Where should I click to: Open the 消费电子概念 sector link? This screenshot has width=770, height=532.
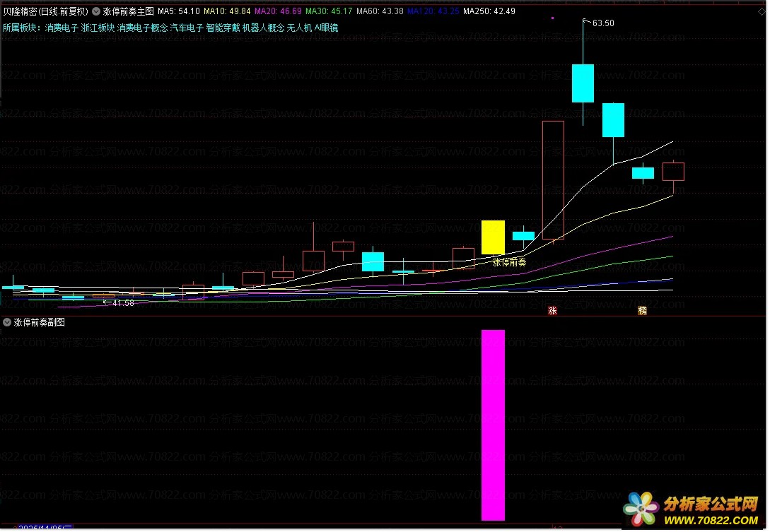[142, 28]
